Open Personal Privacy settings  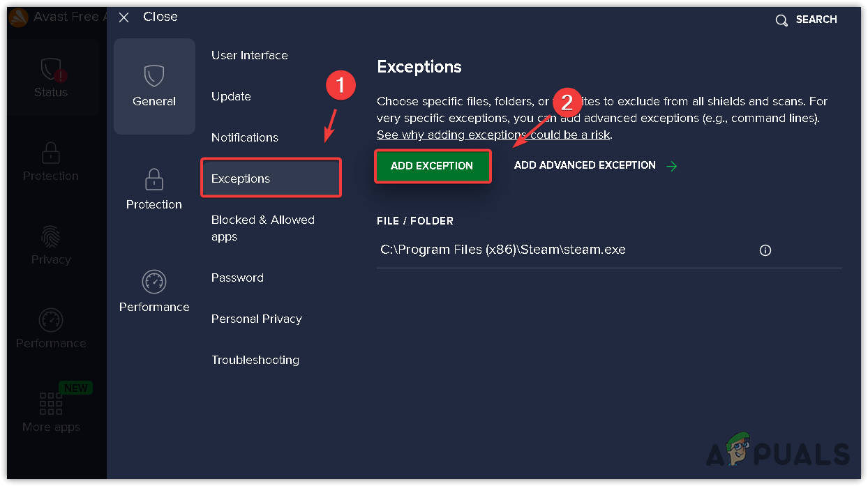point(257,319)
